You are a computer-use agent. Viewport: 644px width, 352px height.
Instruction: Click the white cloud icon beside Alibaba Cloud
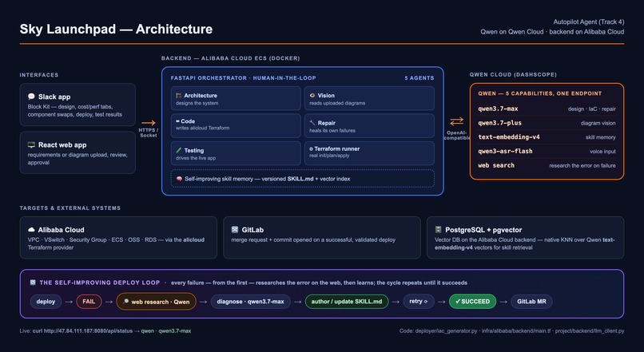(x=31, y=230)
